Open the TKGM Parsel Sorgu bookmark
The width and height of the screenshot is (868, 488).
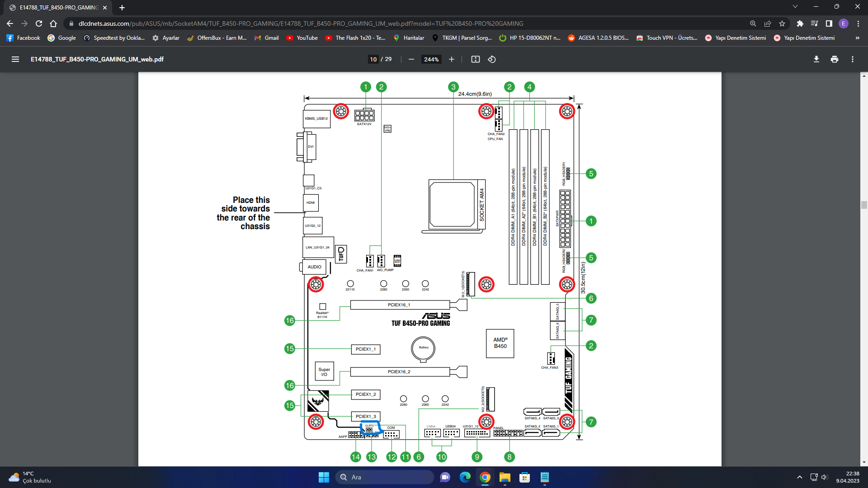point(462,38)
